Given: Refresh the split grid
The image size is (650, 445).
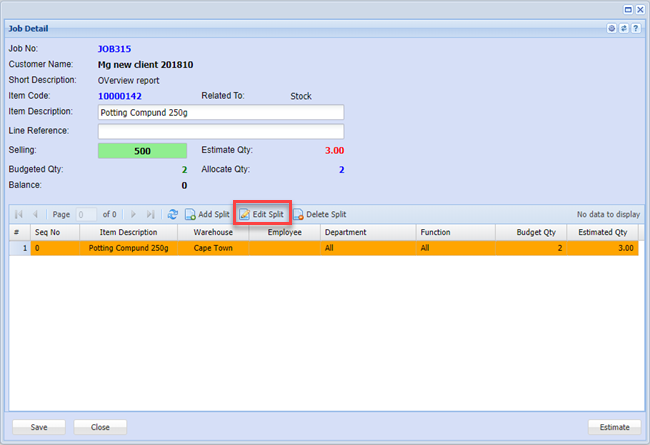Looking at the screenshot, I should (x=172, y=214).
